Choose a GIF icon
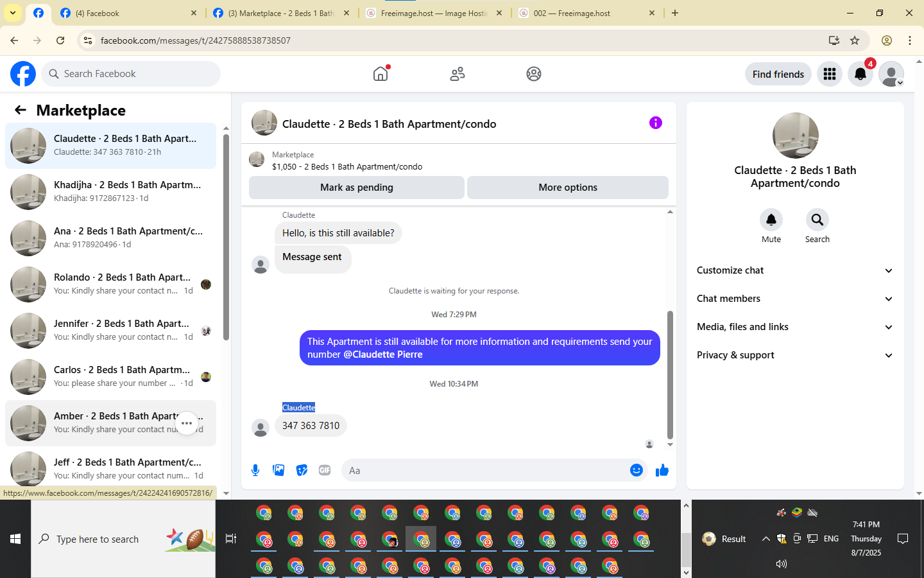Image resolution: width=924 pixels, height=578 pixels. coord(325,470)
